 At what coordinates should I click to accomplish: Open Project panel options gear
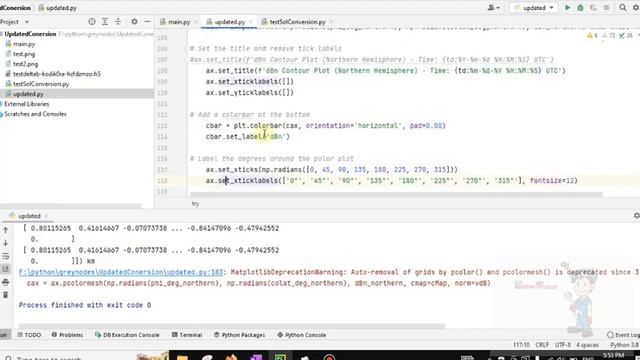pos(134,22)
